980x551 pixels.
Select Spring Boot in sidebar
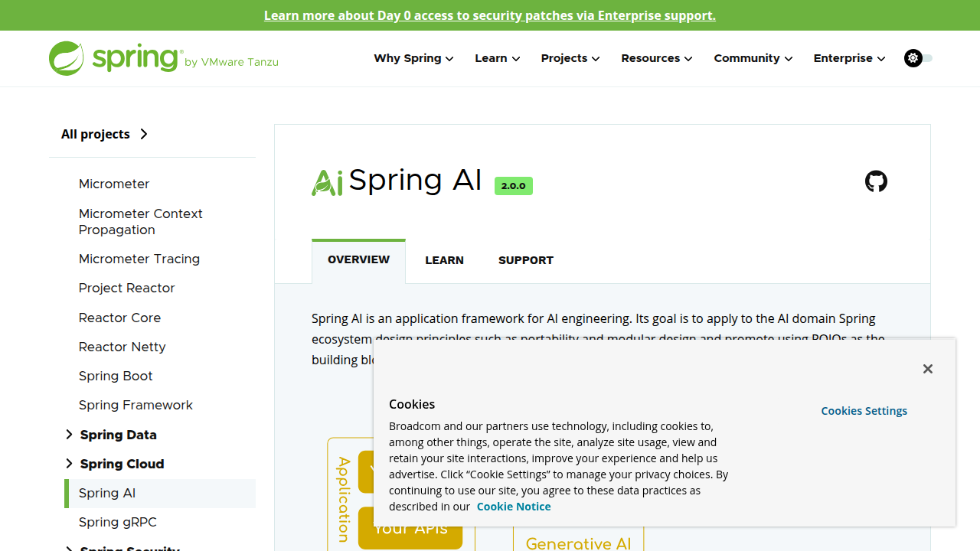[116, 376]
